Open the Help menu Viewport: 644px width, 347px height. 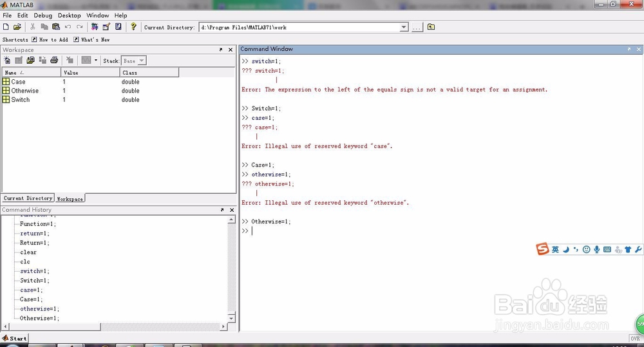[x=121, y=15]
